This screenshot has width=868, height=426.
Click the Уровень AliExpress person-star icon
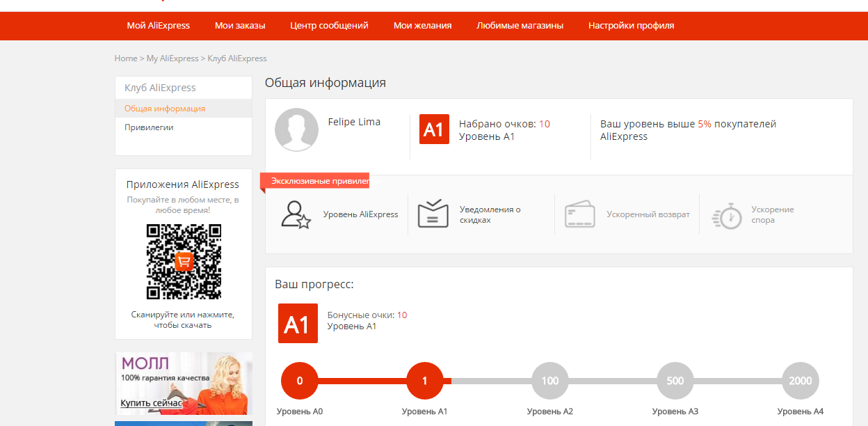click(x=296, y=214)
